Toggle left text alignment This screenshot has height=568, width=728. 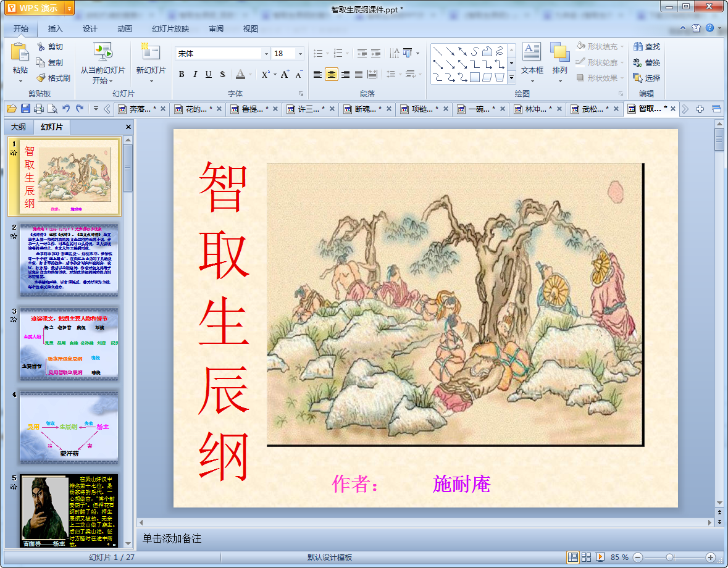pyautogui.click(x=317, y=74)
